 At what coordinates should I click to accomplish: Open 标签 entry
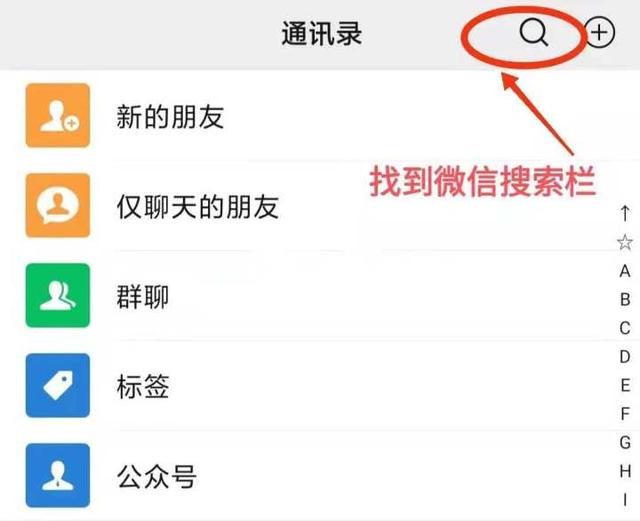tap(320, 385)
